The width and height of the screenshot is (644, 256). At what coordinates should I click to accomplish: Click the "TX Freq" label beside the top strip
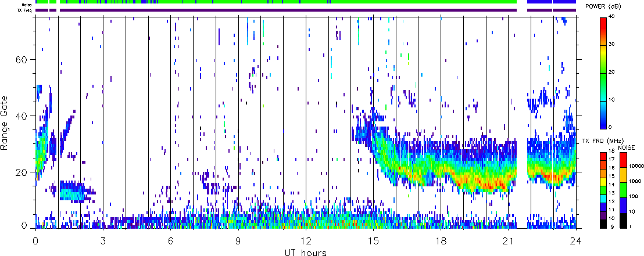tap(24, 10)
